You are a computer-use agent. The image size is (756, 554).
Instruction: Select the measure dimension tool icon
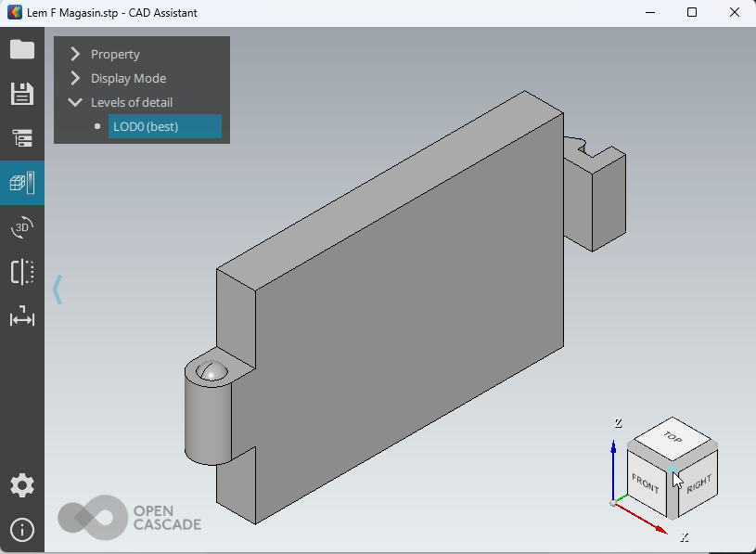[x=21, y=317]
